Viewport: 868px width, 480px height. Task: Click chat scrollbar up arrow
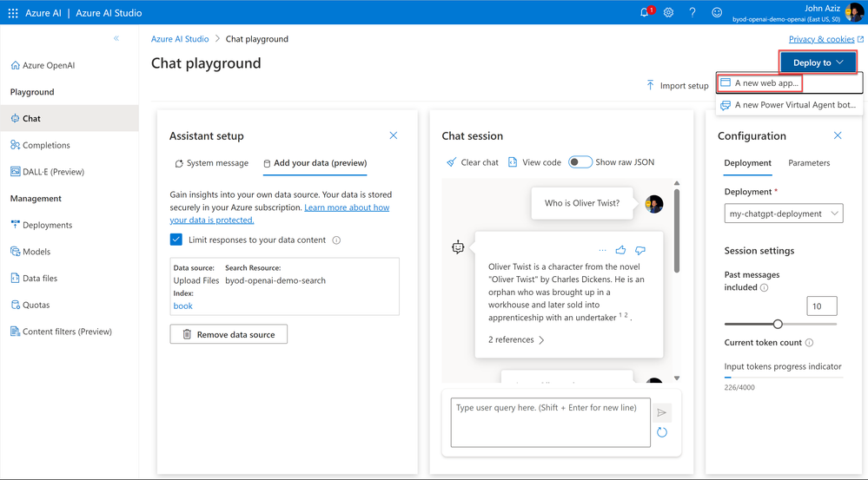[x=677, y=183]
